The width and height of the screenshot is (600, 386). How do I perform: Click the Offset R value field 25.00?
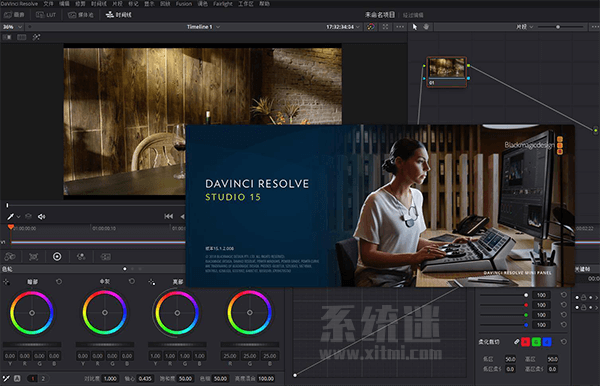[x=230, y=356]
